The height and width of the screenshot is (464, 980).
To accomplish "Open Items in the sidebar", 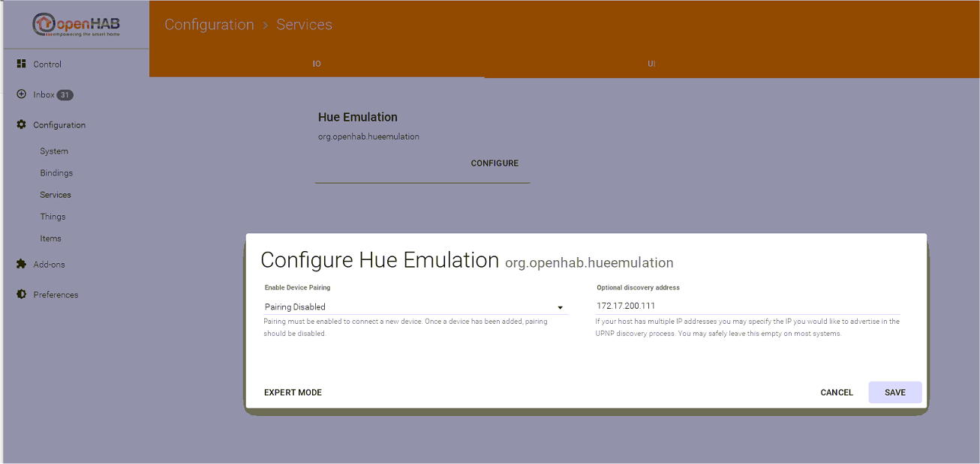I will point(50,238).
